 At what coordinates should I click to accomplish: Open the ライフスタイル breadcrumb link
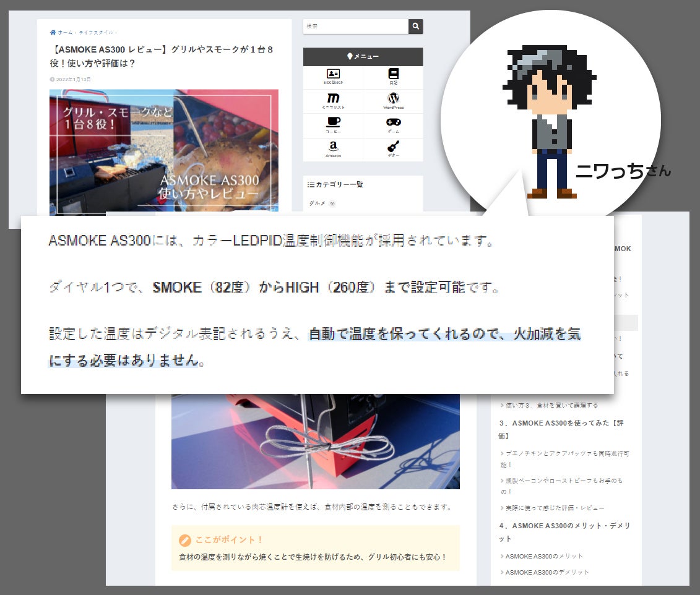(x=95, y=32)
